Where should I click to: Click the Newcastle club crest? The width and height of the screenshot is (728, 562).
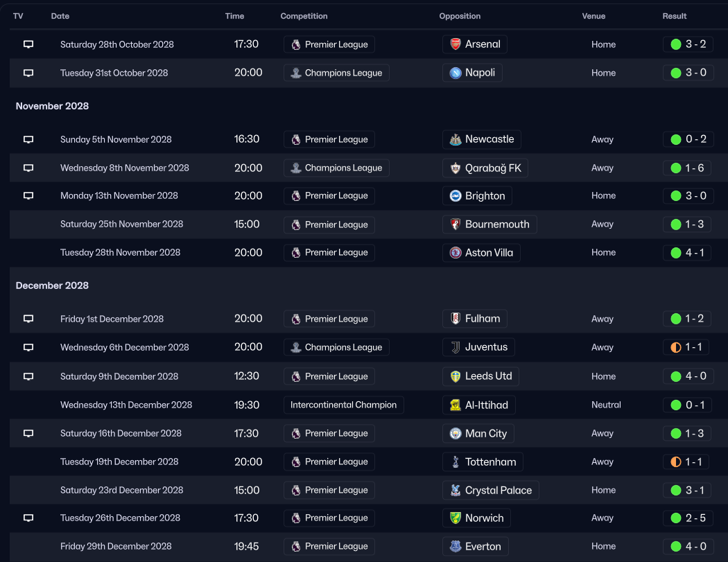[456, 139]
